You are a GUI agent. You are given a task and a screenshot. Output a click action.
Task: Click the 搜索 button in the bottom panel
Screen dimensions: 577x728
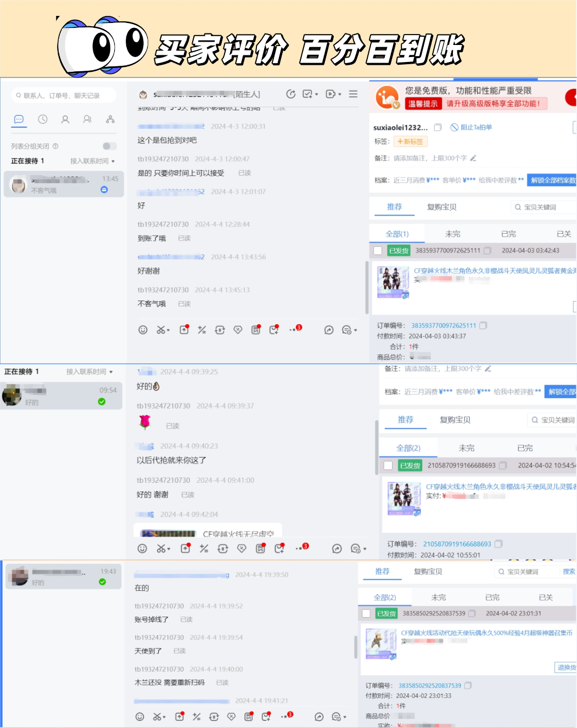point(569,572)
